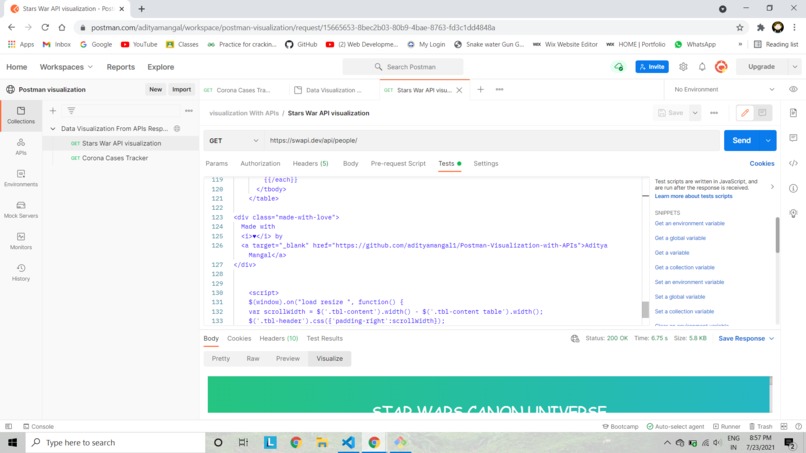This screenshot has height=453, width=806.
Task: Open the Save options dropdown arrow
Action: click(694, 113)
